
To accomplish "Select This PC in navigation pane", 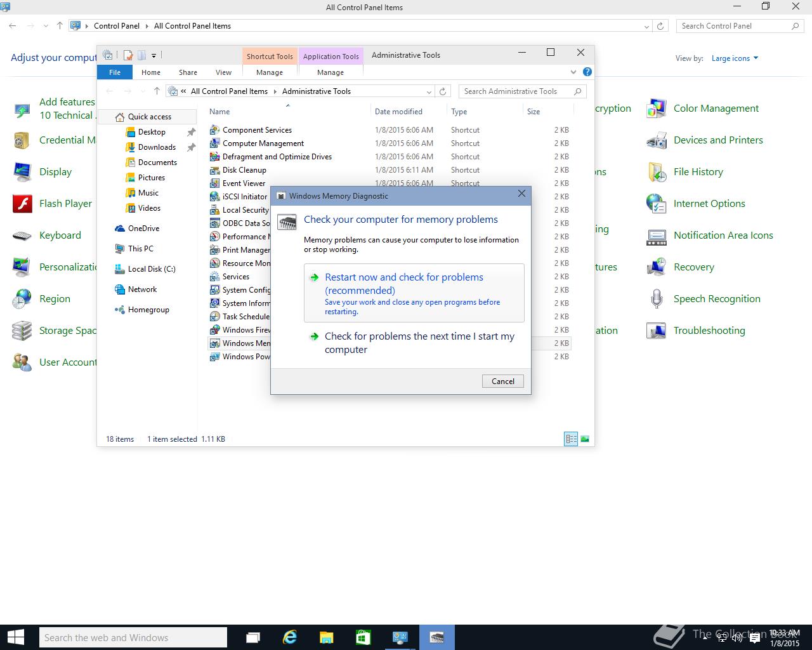I will 140,249.
